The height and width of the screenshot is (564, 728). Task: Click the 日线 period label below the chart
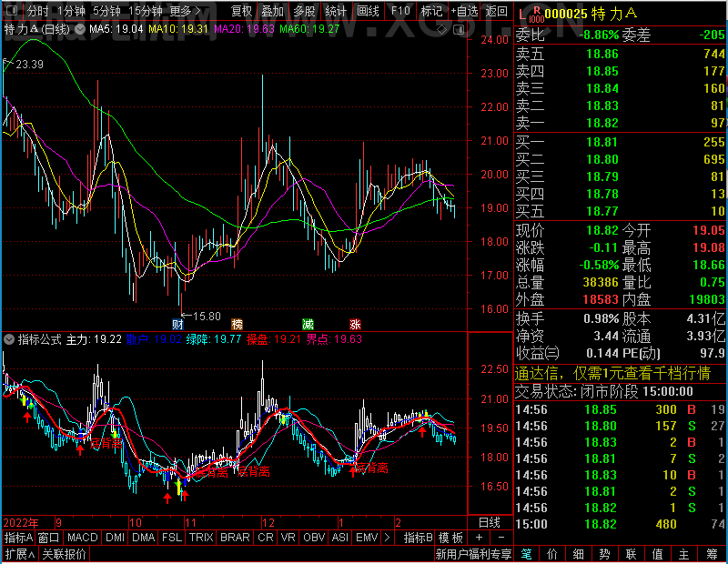pyautogui.click(x=490, y=523)
